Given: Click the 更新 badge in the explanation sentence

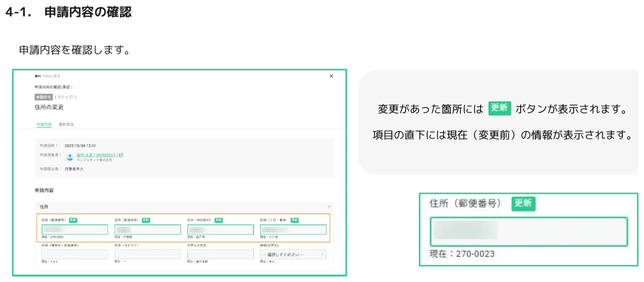Looking at the screenshot, I should click(500, 108).
